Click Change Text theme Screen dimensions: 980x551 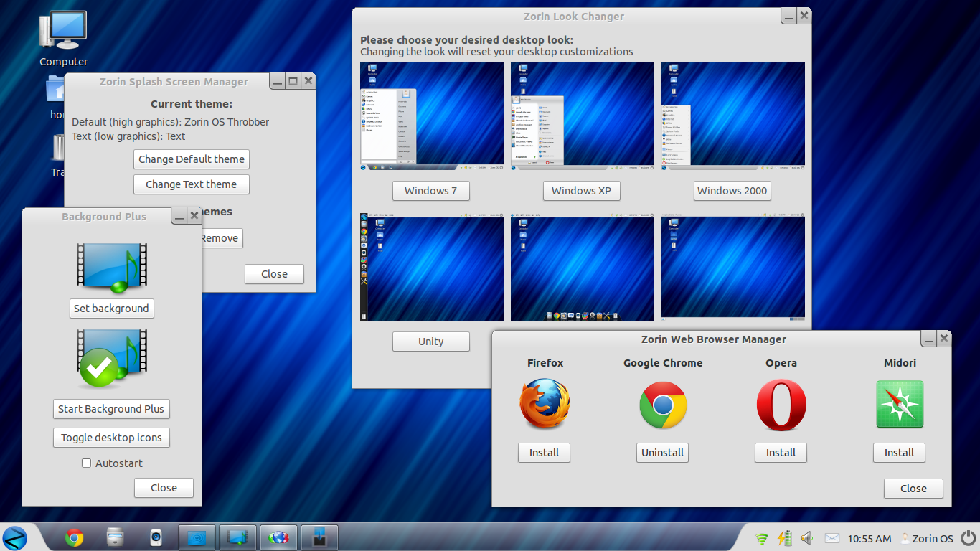pyautogui.click(x=191, y=184)
